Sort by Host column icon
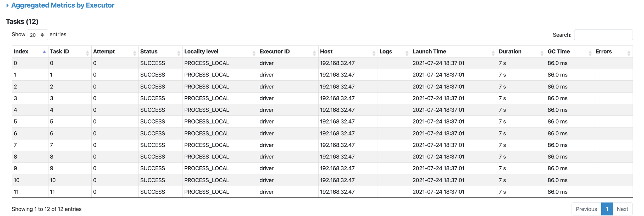The image size is (644, 216). (374, 53)
